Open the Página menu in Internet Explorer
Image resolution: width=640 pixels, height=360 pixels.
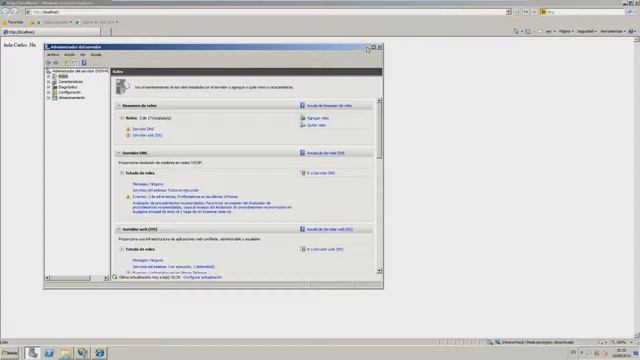(x=566, y=31)
